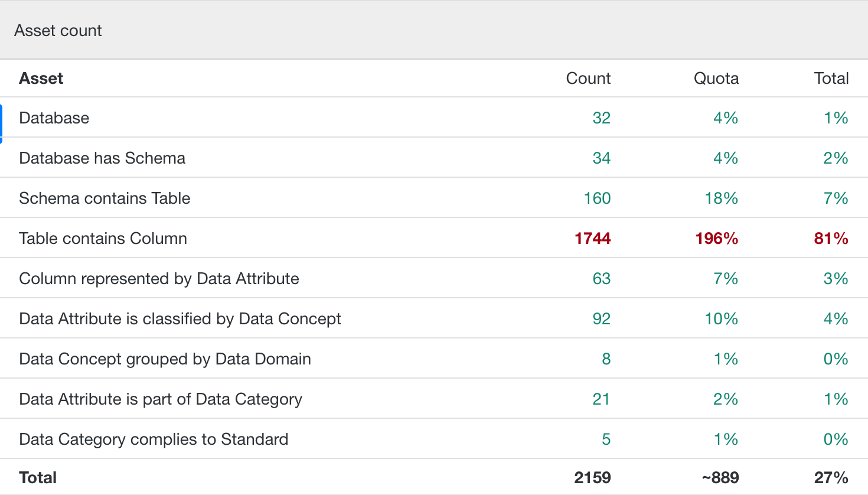The height and width of the screenshot is (495, 868).
Task: Click the red count 1744
Action: pyautogui.click(x=593, y=239)
